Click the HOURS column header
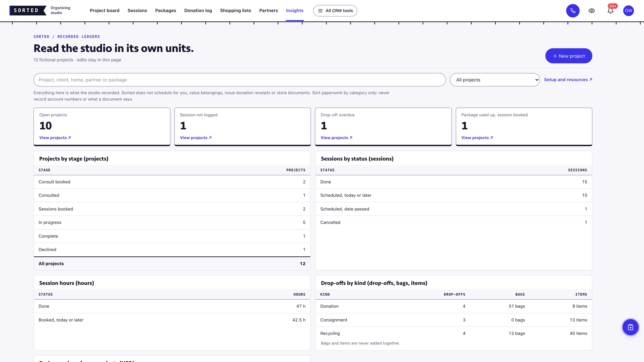This screenshot has width=644, height=362. point(299,295)
